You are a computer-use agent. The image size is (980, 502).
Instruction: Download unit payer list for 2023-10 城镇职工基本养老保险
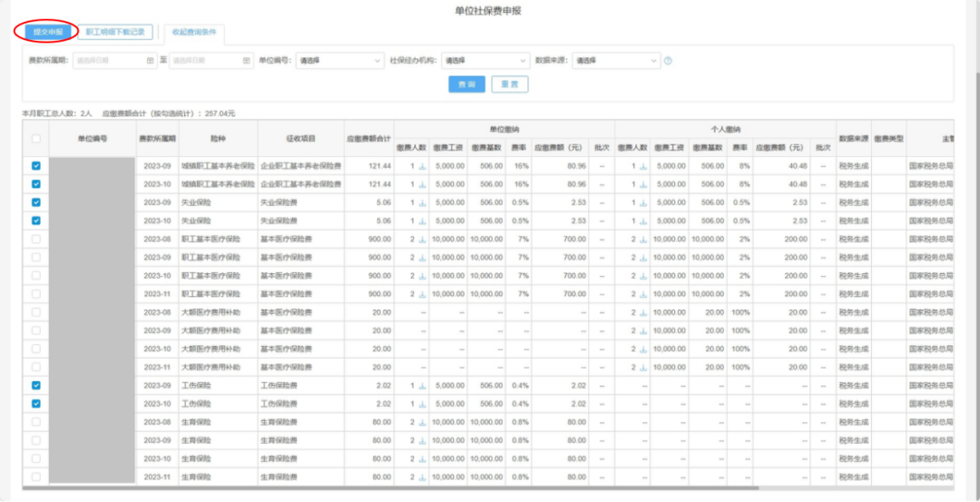click(422, 184)
